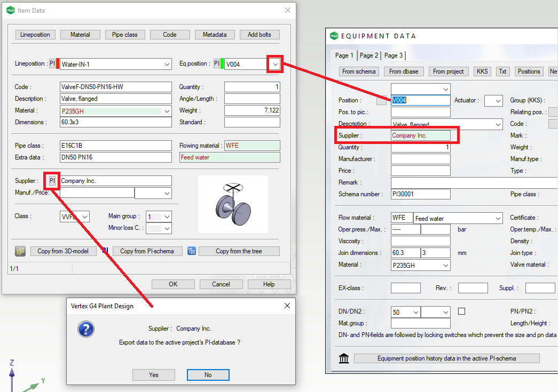Screen dimensions: 558x392
Task: Click Copy from PI-schema button
Action: pyautogui.click(x=147, y=251)
